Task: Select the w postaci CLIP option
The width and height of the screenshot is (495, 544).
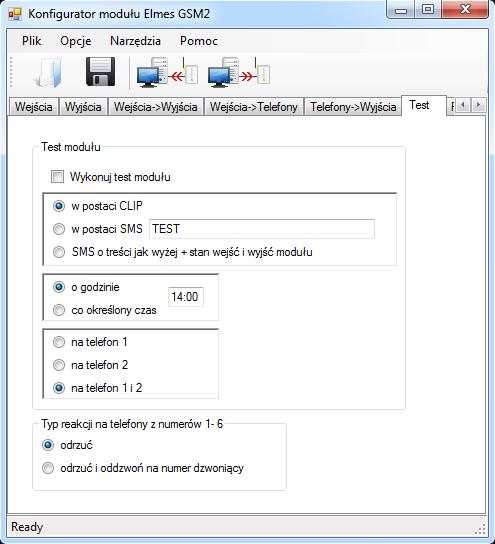Action: 59,206
